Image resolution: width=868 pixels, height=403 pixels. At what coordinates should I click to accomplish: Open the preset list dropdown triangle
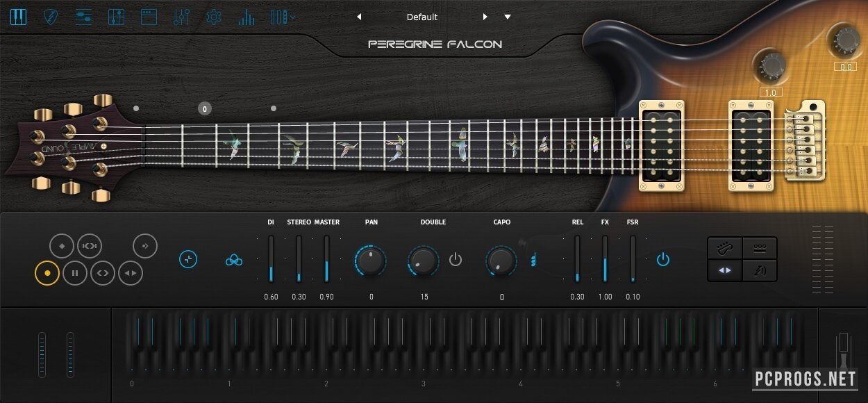click(508, 17)
